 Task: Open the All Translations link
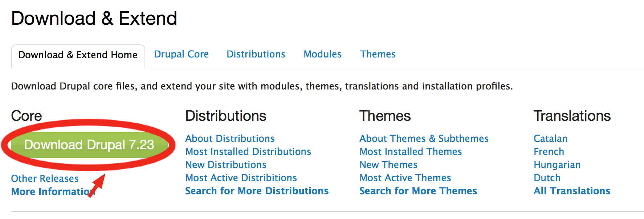click(x=572, y=191)
